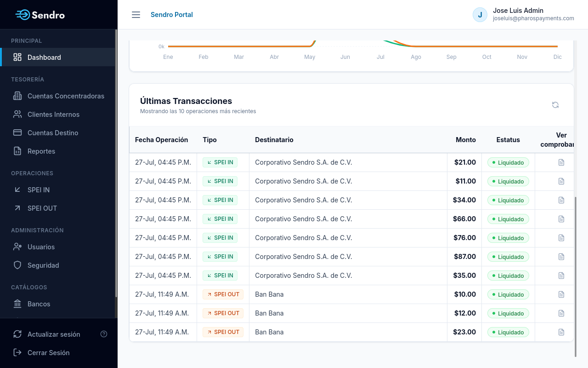Click the Sendro logo
Image resolution: width=588 pixels, height=368 pixels.
[40, 15]
